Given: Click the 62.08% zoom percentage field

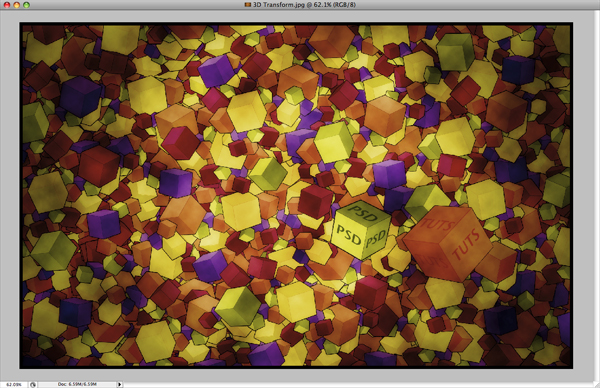Looking at the screenshot, I should pos(14,384).
